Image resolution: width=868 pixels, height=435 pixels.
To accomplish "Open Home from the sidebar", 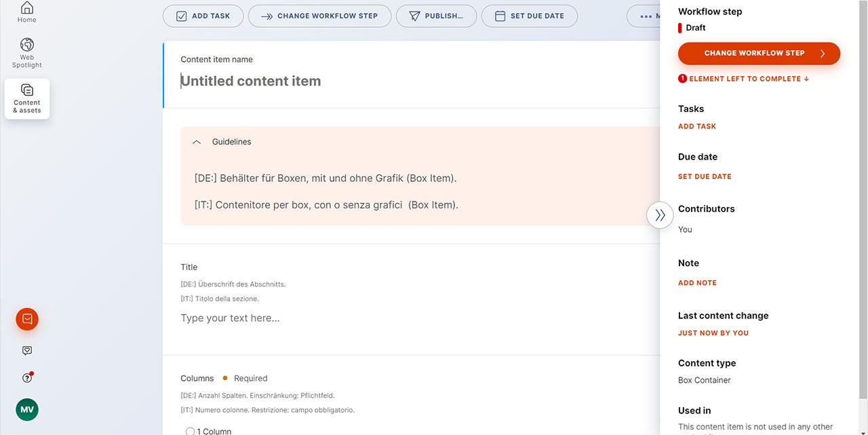I will pos(27,12).
